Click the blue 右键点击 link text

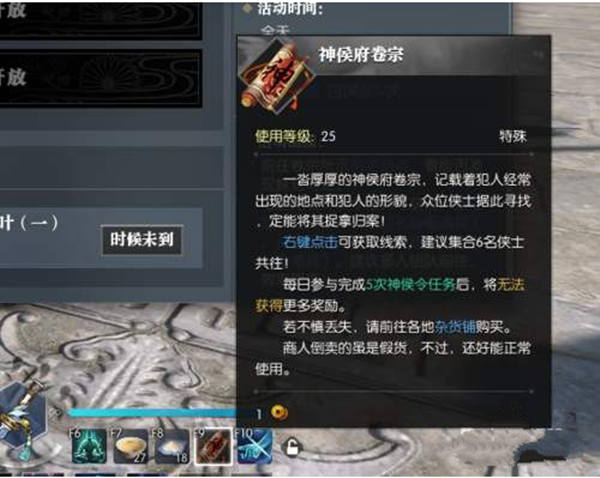(x=310, y=242)
